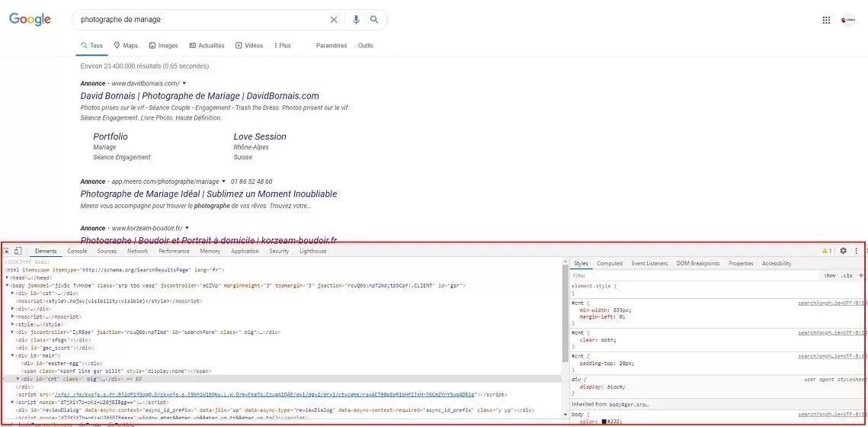Toggle the :hov element state panel

pyautogui.click(x=829, y=275)
